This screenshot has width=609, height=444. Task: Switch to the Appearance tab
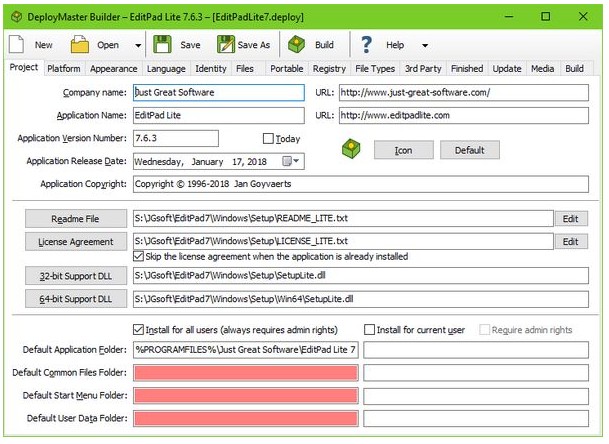coord(114,69)
